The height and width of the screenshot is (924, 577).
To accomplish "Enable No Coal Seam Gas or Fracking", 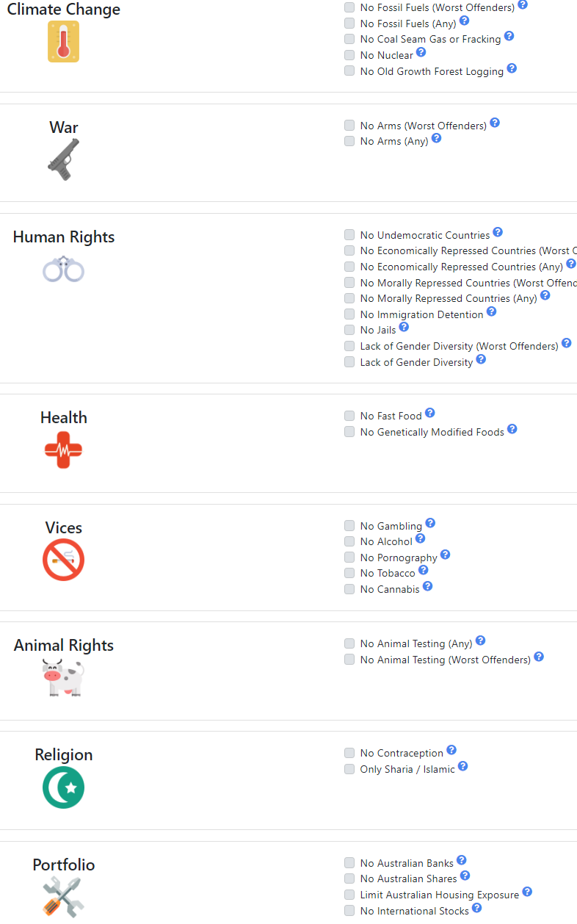I will pos(349,39).
